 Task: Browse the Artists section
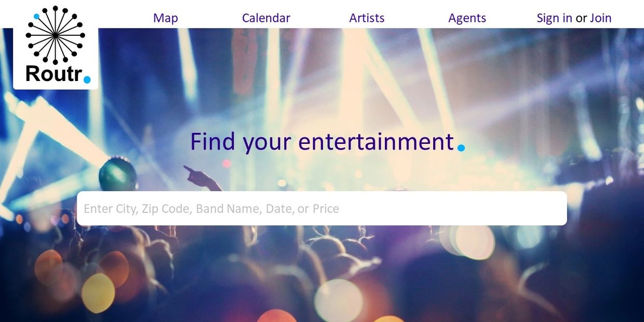pyautogui.click(x=367, y=18)
